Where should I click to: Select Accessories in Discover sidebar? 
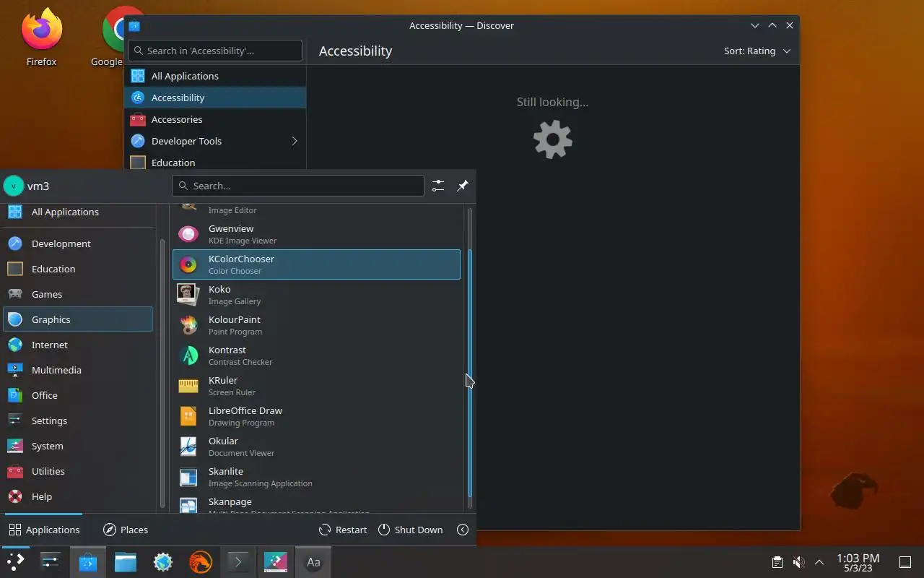(x=215, y=119)
